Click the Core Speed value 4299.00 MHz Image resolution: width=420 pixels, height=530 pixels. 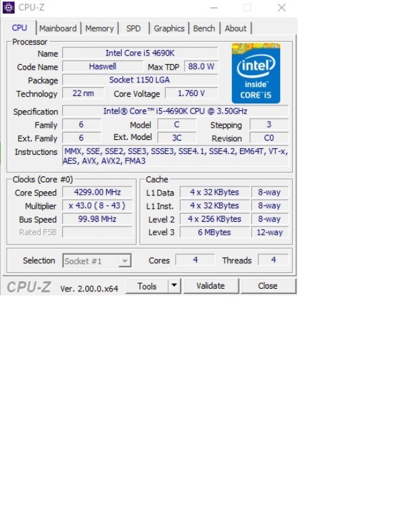[x=97, y=192]
